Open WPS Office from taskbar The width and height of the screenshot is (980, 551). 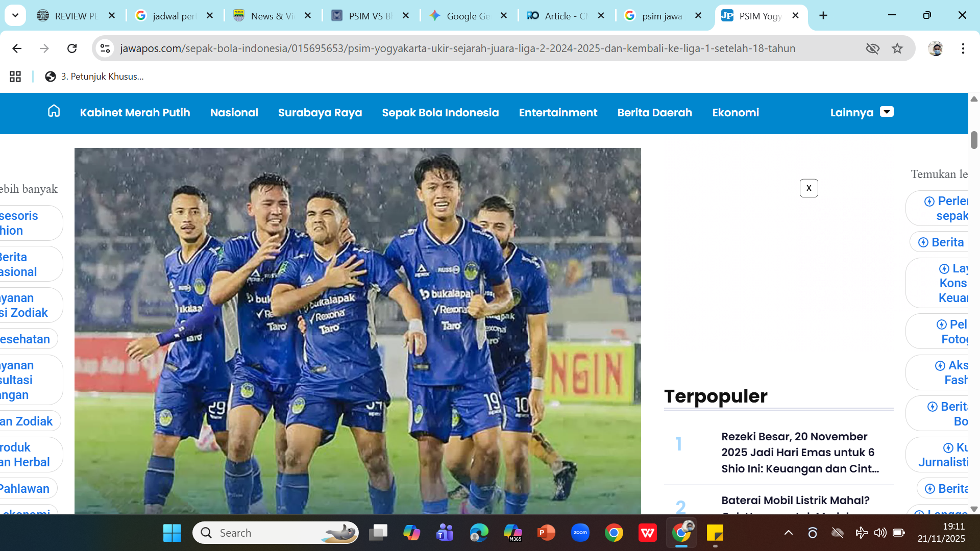click(647, 533)
